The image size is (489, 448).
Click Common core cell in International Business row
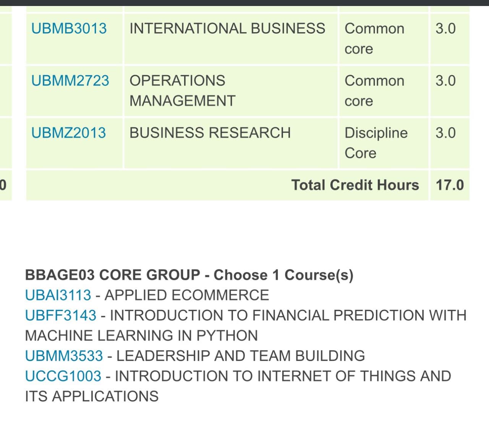pos(374,39)
